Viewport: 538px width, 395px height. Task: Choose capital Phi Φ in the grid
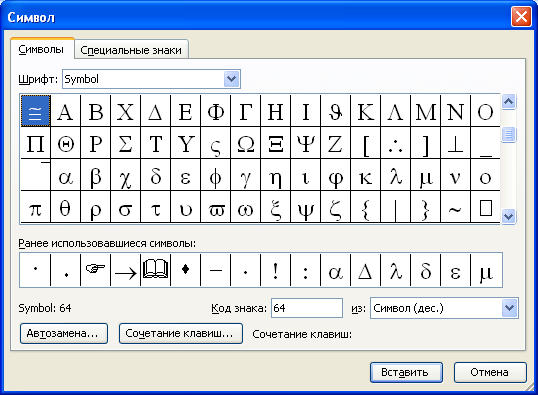point(216,111)
